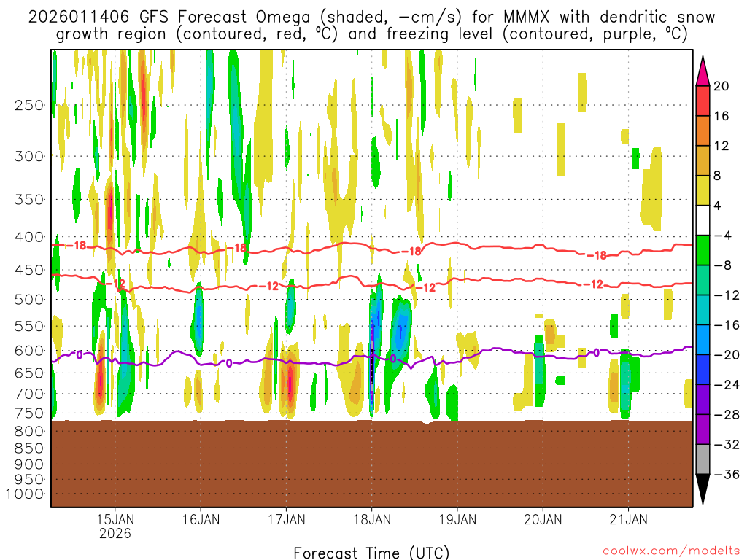Screen dimensions: 747x560
Task: Click the Forecast Time (UTC) axis title
Action: tap(371, 552)
